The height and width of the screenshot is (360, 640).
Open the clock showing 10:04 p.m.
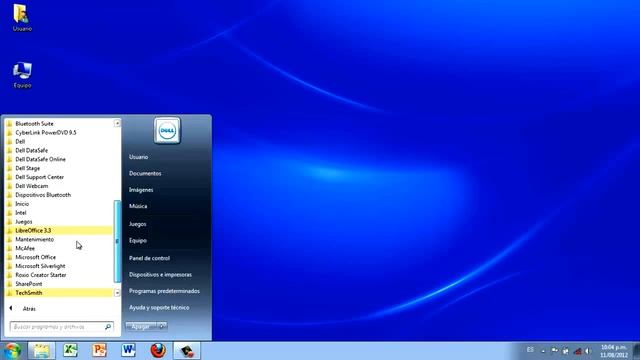614,351
